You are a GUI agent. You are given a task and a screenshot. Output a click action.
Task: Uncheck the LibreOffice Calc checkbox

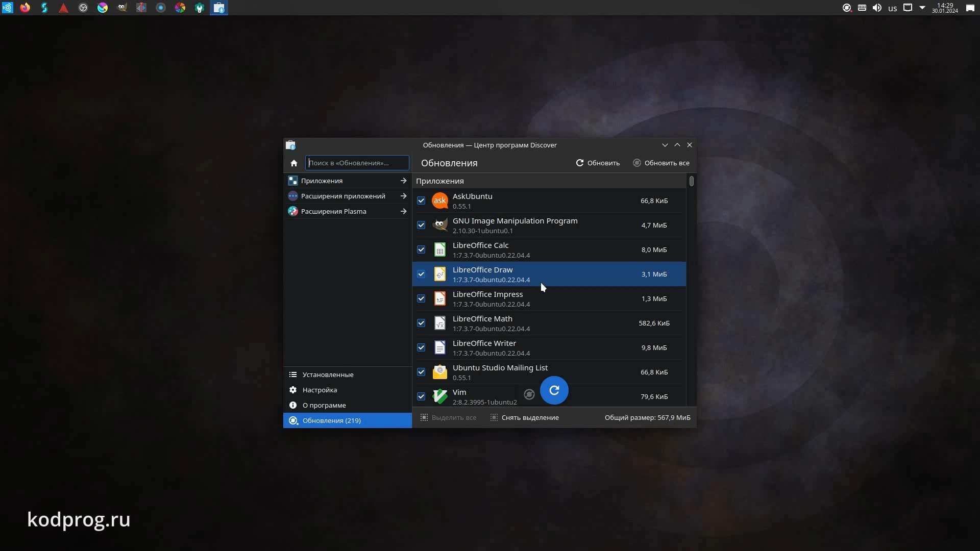(x=421, y=249)
